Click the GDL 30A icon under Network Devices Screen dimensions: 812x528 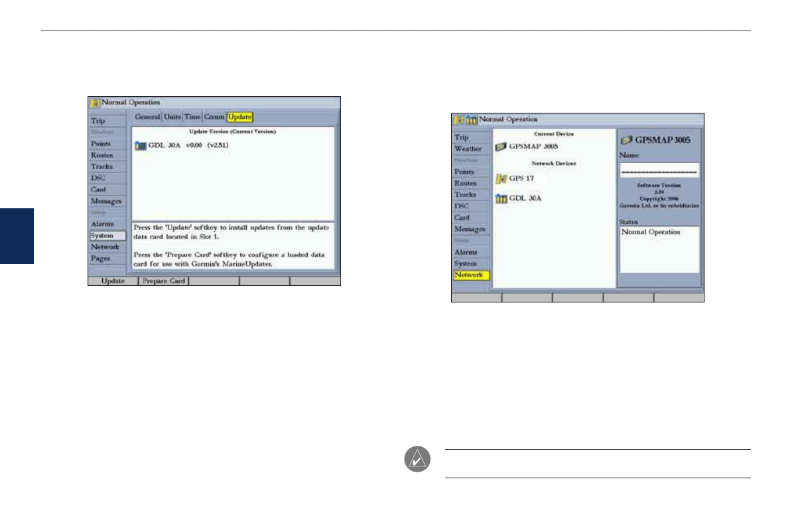coord(501,199)
